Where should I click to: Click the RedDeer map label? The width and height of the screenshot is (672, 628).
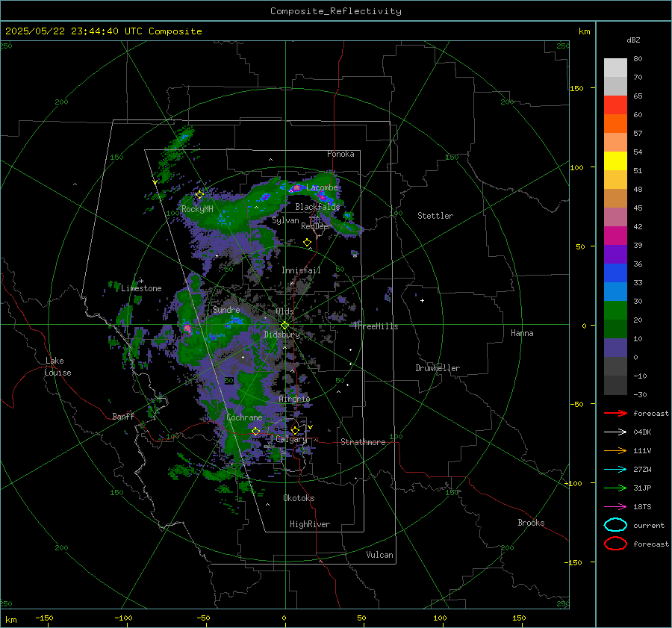317,226
